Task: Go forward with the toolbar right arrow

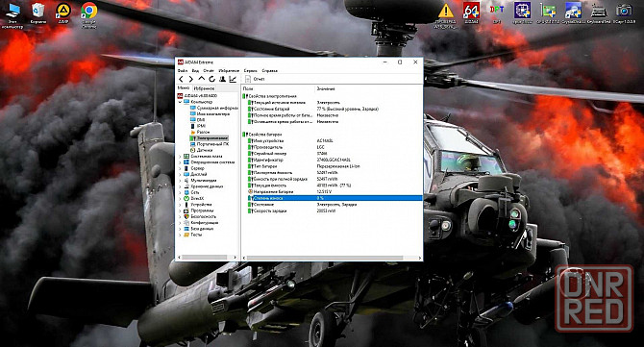Action: coord(191,79)
